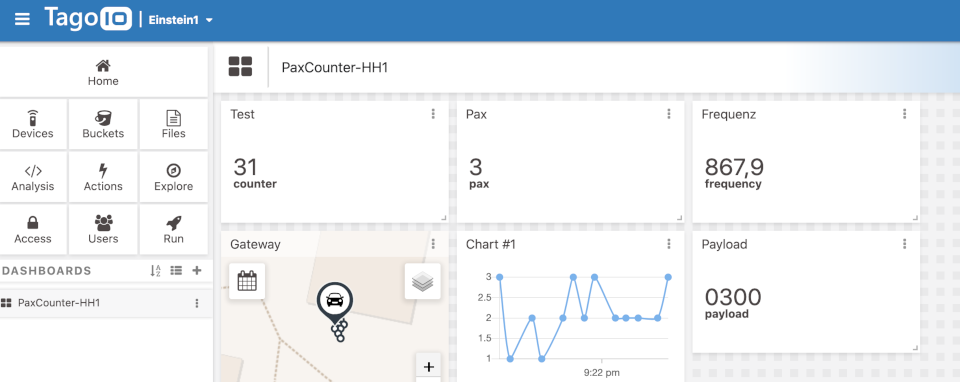Open the Einstein1 profile dropdown
The height and width of the screenshot is (382, 960).
(181, 20)
